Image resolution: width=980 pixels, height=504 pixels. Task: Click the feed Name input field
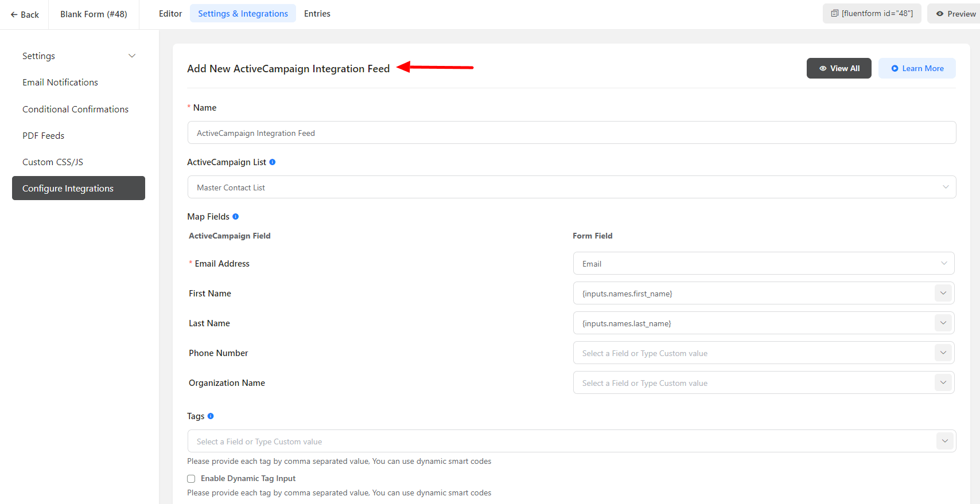click(x=571, y=133)
